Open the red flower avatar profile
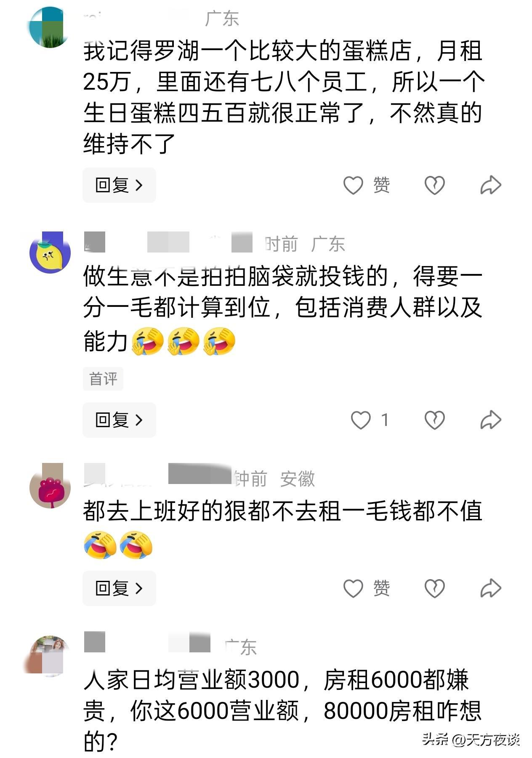532x758 pixels. [x=50, y=486]
